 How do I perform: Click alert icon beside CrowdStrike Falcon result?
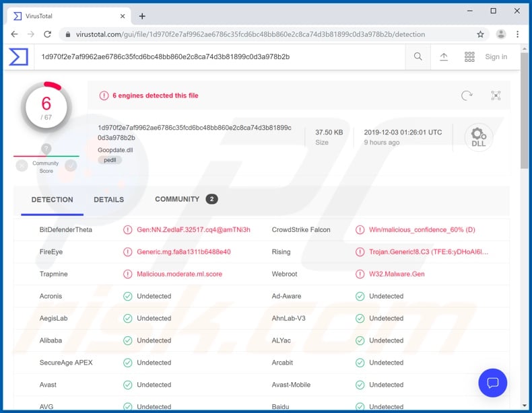(x=360, y=230)
